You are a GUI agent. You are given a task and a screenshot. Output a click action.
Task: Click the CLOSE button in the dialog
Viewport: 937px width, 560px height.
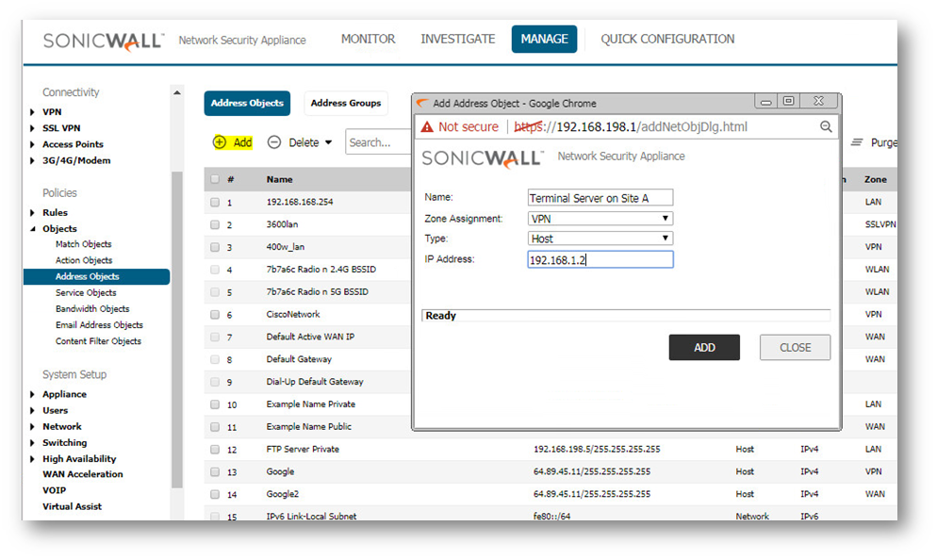point(795,347)
